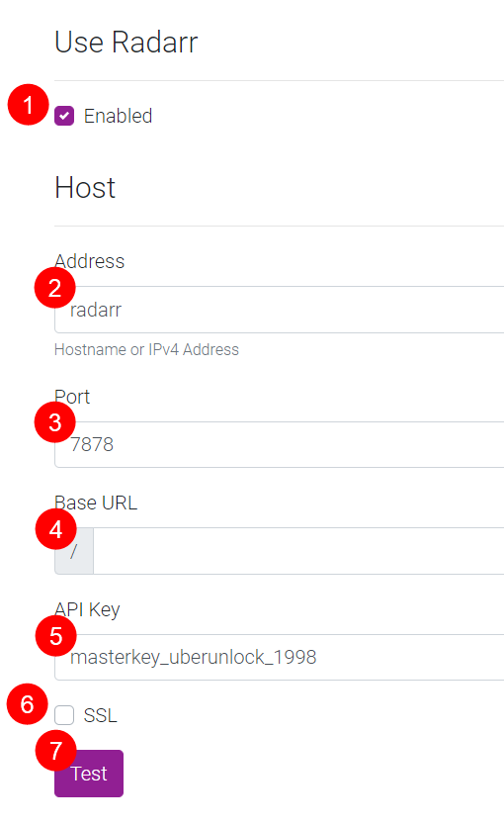The width and height of the screenshot is (504, 825).
Task: Click red annotation marker number 6
Action: click(x=28, y=704)
